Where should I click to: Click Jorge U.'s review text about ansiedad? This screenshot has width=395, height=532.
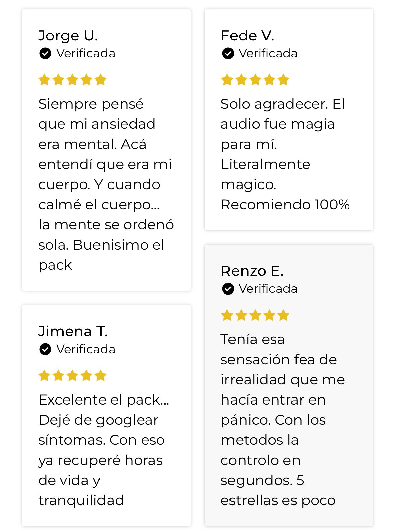(x=106, y=184)
